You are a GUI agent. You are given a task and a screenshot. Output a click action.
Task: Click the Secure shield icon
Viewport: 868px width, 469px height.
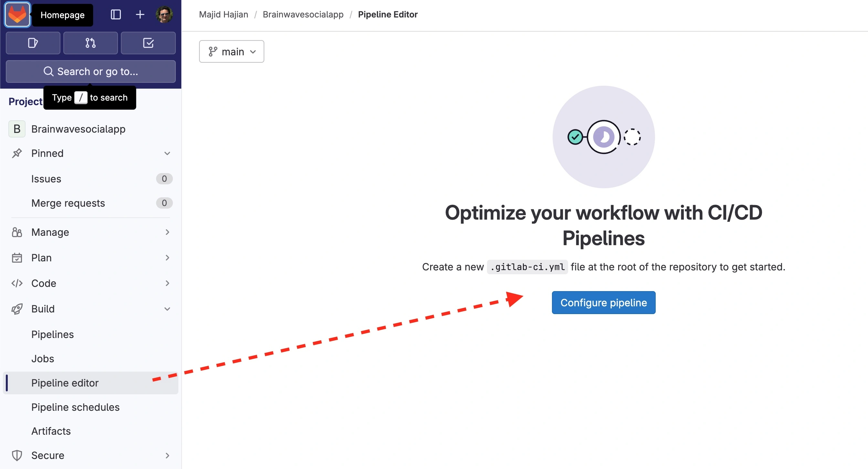pos(17,455)
